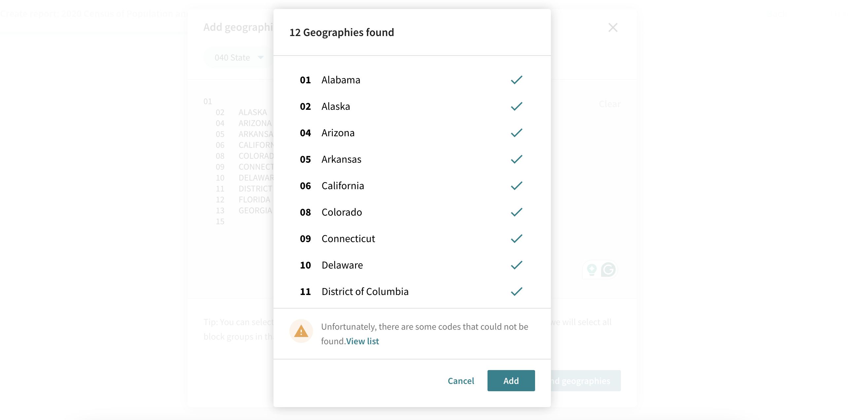Click the lightbulb suggestion icon

(x=592, y=270)
